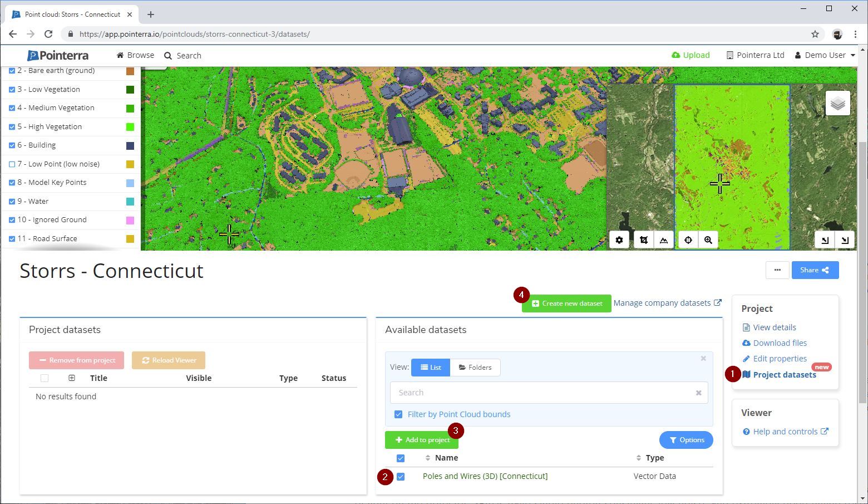Bookmark page with the star icon
This screenshot has height=504, width=868.
click(x=815, y=34)
